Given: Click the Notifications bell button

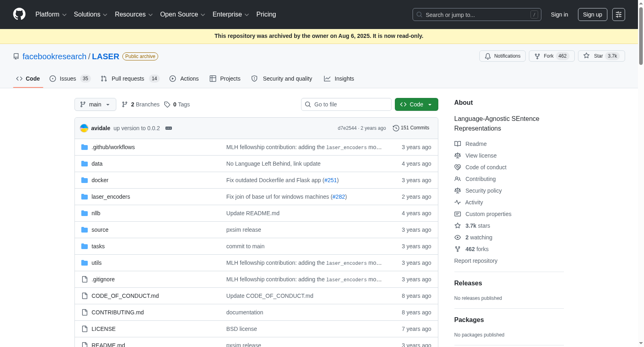Looking at the screenshot, I should (503, 56).
